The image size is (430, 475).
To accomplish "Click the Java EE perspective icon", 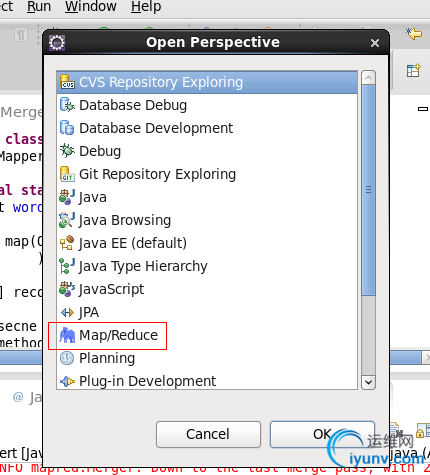I will pos(67,243).
